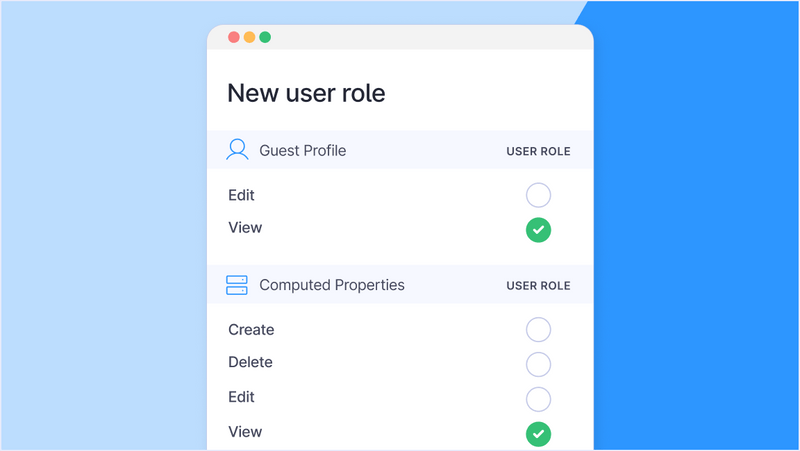Click USER ROLE column in Guest Profile

(x=538, y=152)
